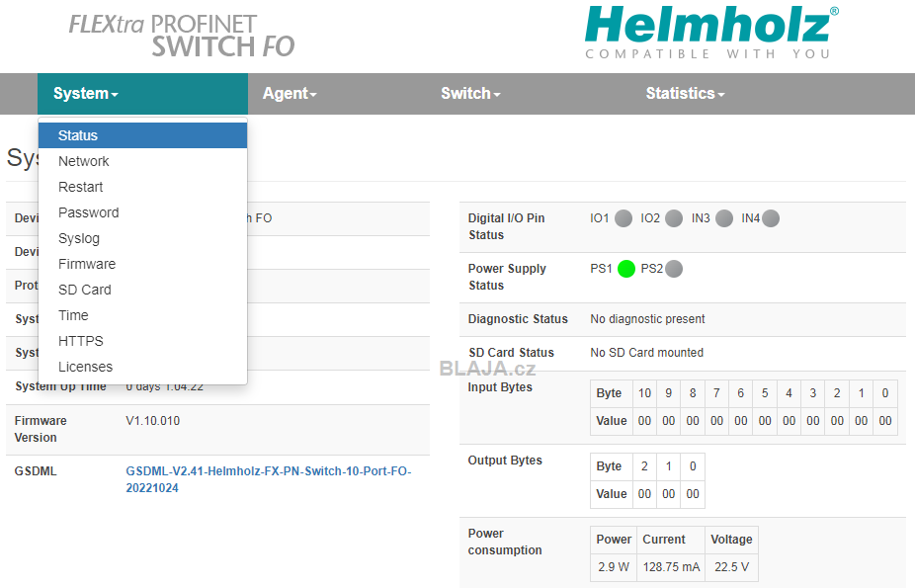Image resolution: width=915 pixels, height=588 pixels.
Task: Click the gray PS2 power indicator
Action: (674, 269)
